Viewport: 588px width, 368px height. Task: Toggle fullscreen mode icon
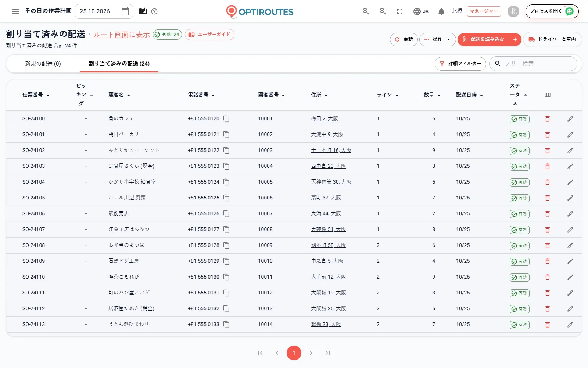(400, 11)
